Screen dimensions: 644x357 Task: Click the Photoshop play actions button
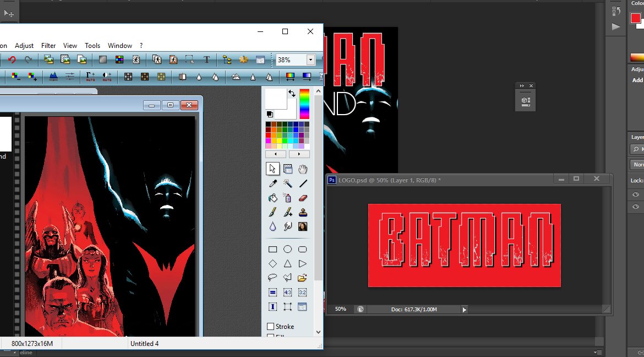point(616,27)
